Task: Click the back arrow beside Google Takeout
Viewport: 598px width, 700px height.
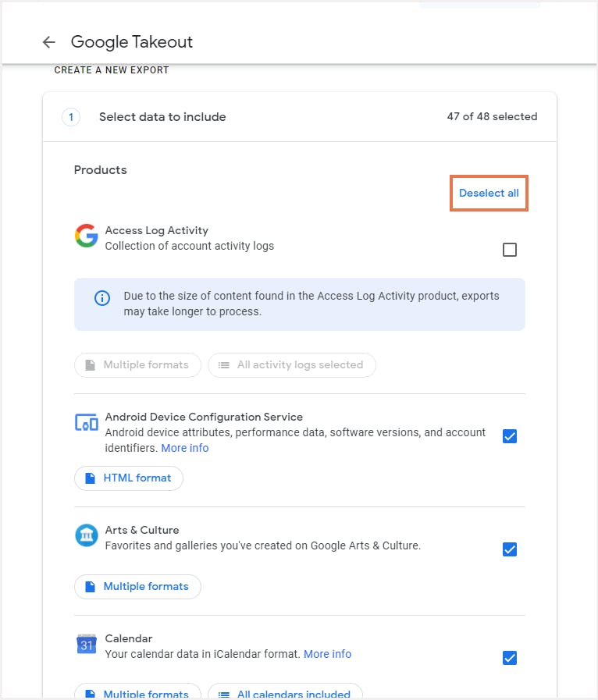Action: click(48, 42)
